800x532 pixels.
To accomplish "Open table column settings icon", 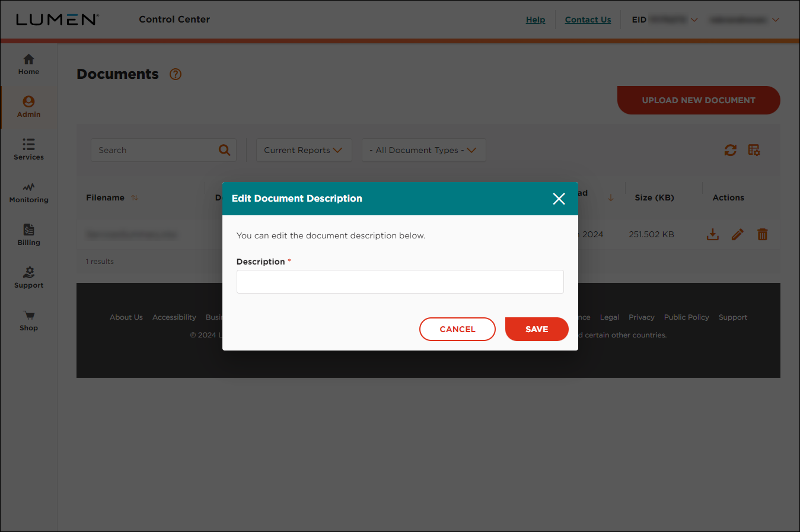I will click(754, 150).
